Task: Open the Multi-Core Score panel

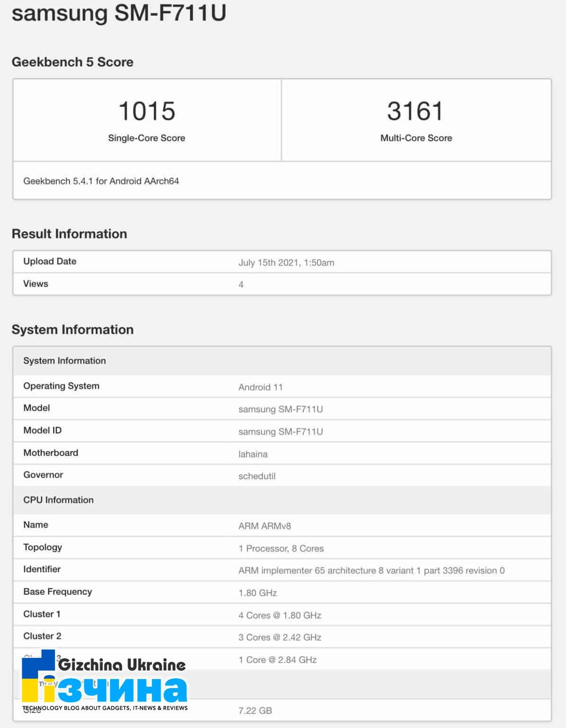Action: click(x=415, y=118)
